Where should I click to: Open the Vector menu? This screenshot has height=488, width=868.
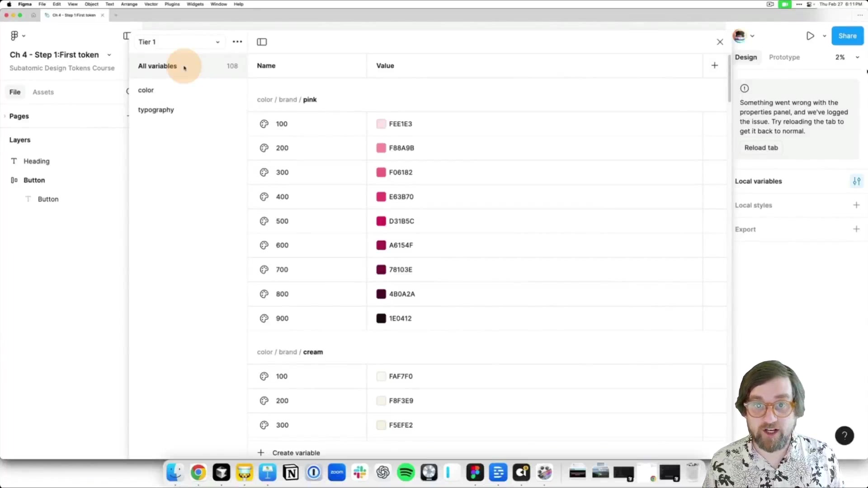pos(151,4)
